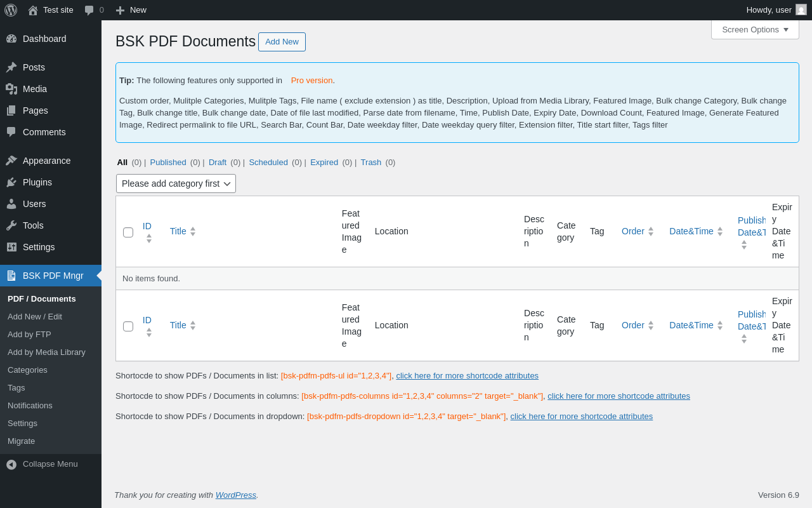Click the Settings sliders icon
This screenshot has height=508, width=812.
(11, 247)
